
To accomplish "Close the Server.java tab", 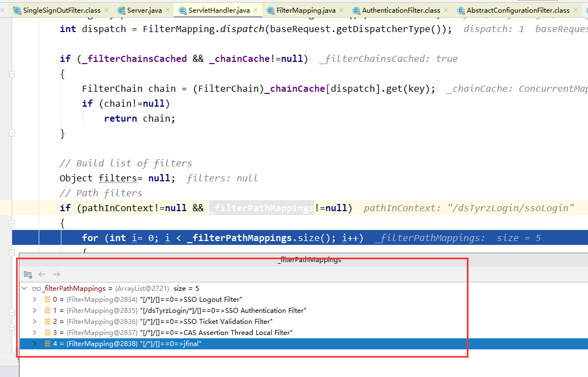I will pyautogui.click(x=168, y=10).
